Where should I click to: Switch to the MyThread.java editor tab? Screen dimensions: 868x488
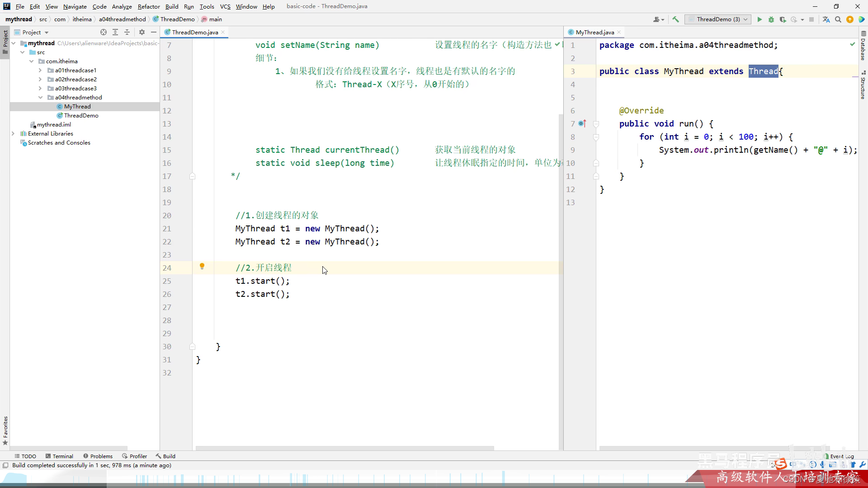tap(594, 32)
